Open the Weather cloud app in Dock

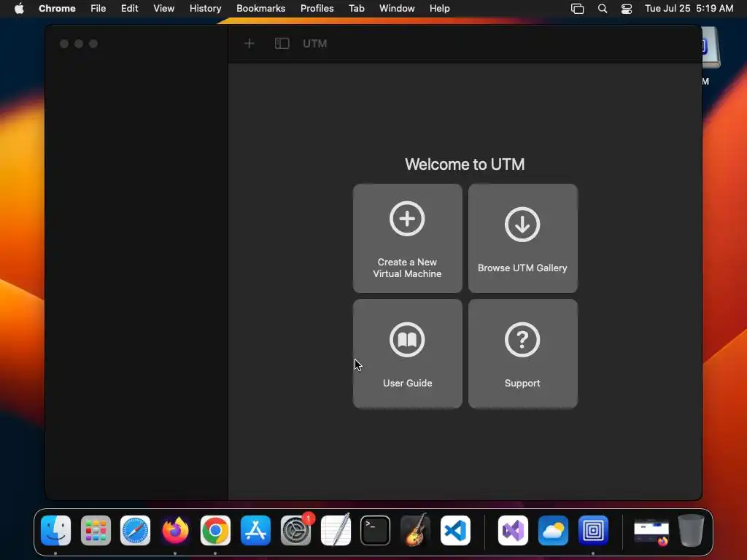(x=553, y=530)
